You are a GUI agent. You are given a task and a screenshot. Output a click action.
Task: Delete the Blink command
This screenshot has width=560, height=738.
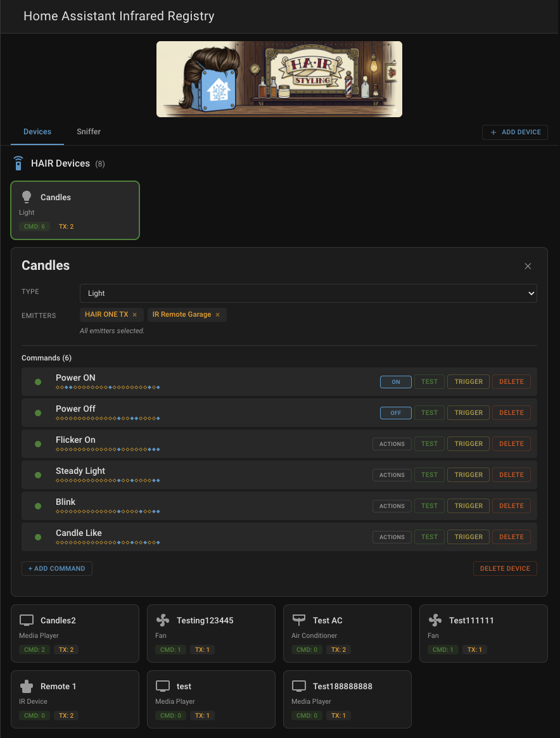[x=511, y=506]
